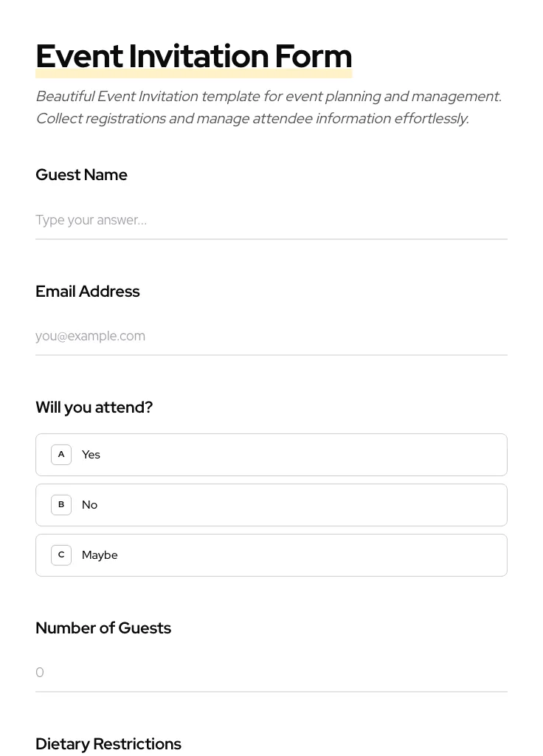Screen dimensions: 543x756
Task: Click the word "Yes" in option A
Action: click(x=91, y=455)
